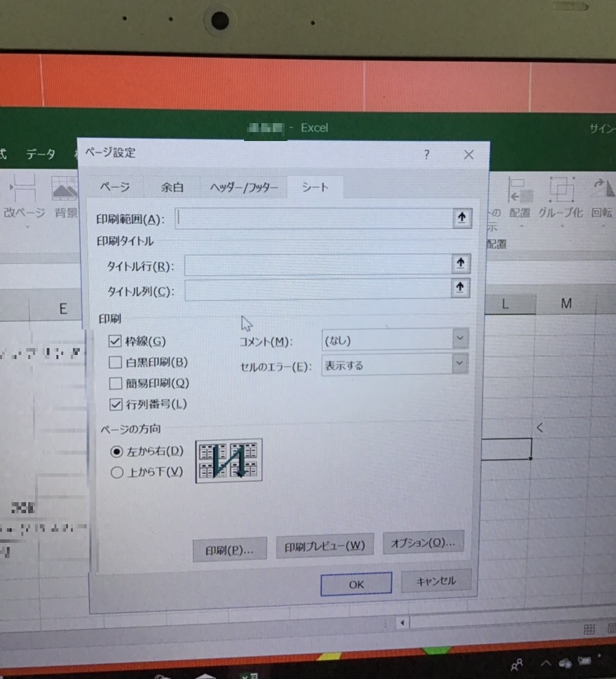
Task: Click the 印刷プレビュー button
Action: click(324, 545)
